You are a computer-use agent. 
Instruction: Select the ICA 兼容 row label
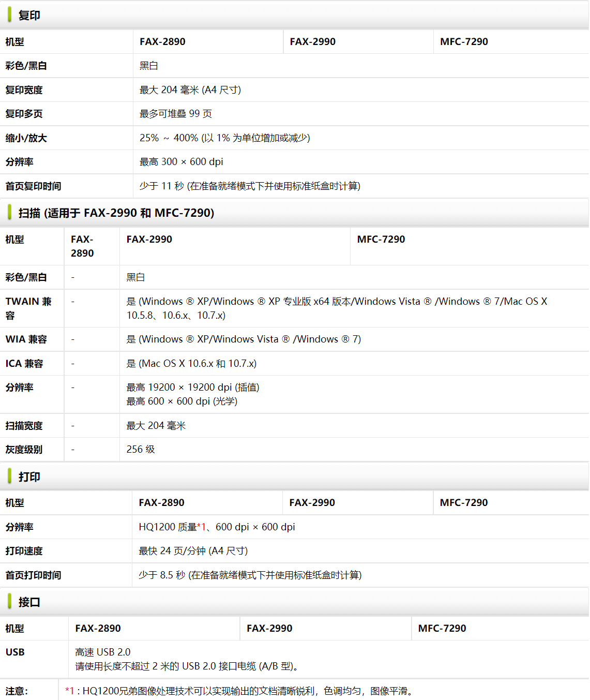tap(24, 364)
